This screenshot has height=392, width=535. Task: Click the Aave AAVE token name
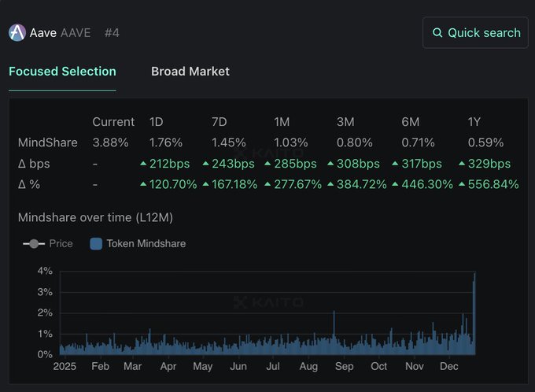(60, 33)
